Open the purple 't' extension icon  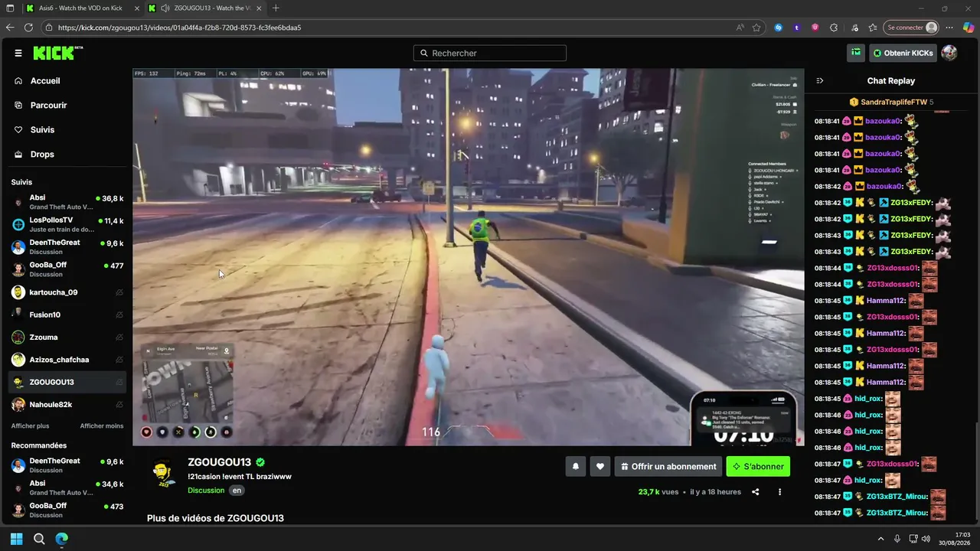click(796, 28)
